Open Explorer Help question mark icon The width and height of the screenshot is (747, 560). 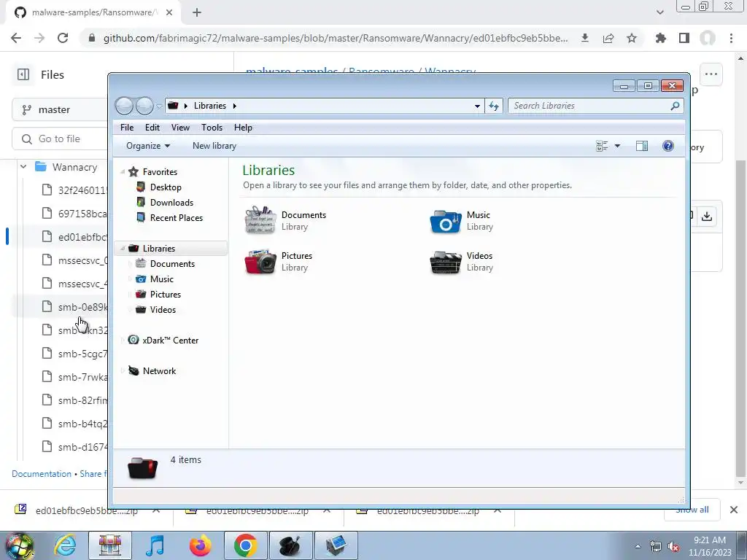(668, 146)
